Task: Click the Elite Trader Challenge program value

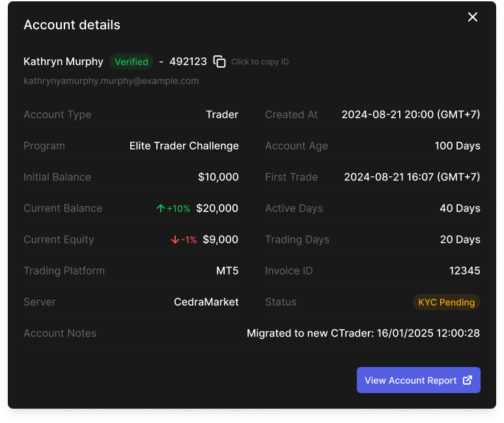Action: pos(184,146)
